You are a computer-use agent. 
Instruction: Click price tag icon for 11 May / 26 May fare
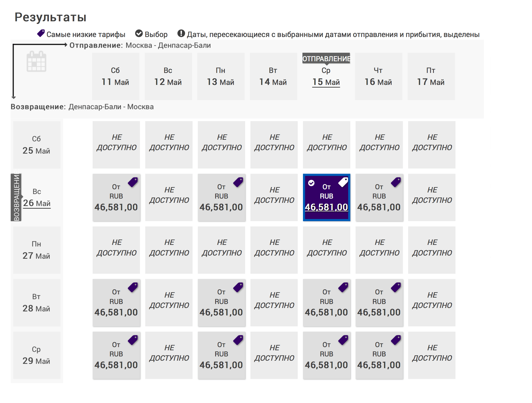133,182
